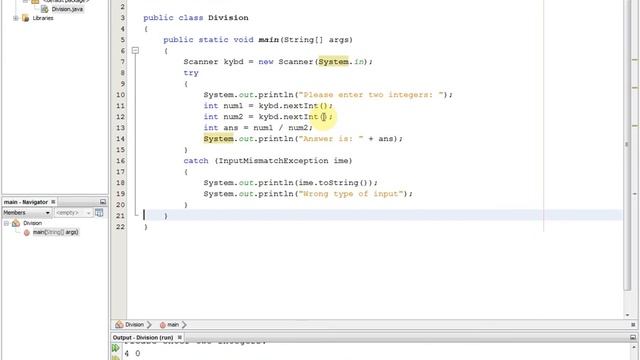Close the Output - Division (run) tab

click(x=180, y=338)
